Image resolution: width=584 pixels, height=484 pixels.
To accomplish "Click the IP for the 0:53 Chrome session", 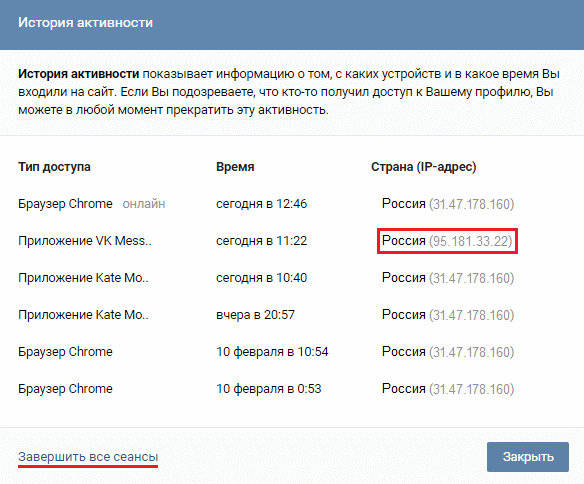I will [x=472, y=389].
